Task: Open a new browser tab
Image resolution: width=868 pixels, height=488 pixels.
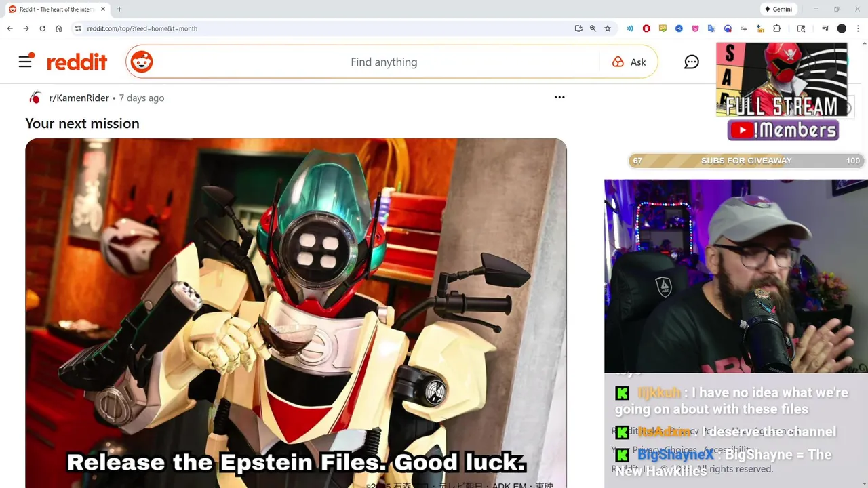Action: (119, 9)
